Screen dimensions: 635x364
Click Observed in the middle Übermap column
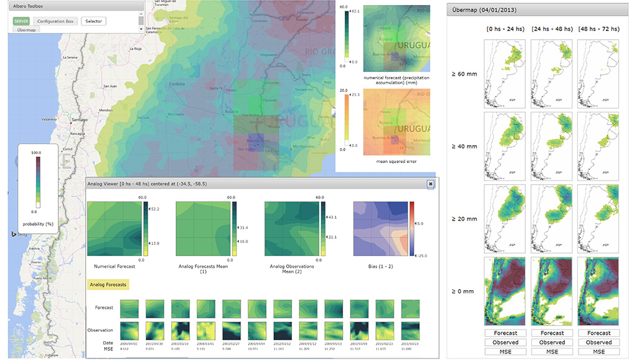pyautogui.click(x=551, y=342)
